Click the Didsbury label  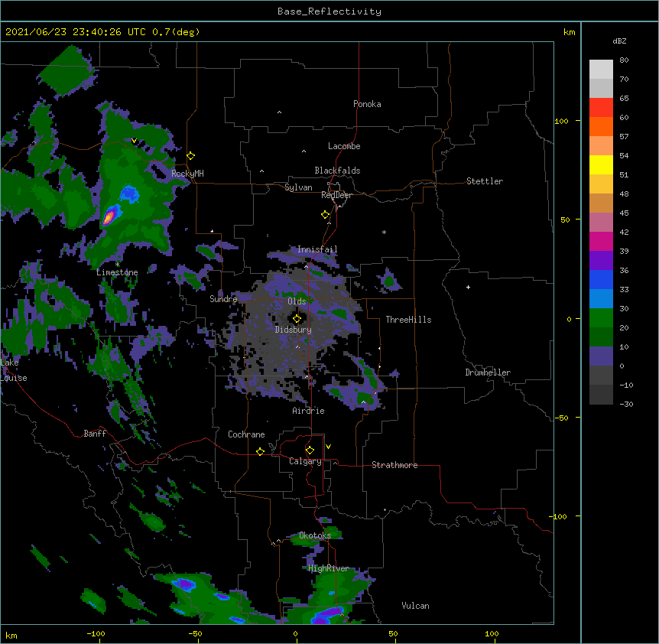pos(294,330)
